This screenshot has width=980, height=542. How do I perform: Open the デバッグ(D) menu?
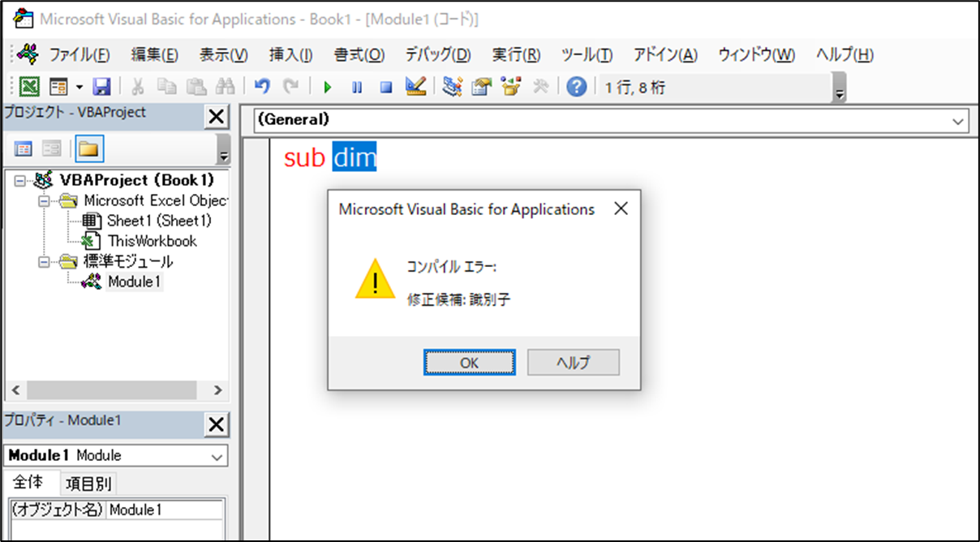click(x=437, y=55)
